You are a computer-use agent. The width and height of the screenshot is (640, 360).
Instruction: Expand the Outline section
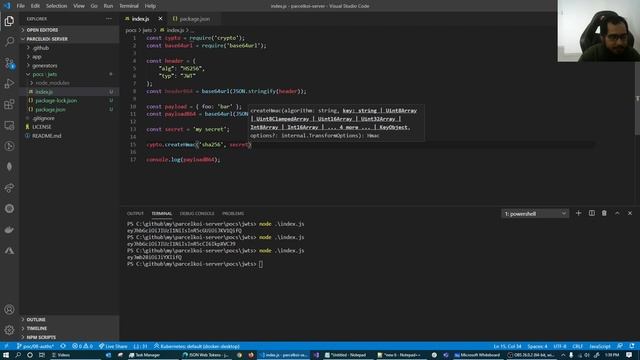69,320
